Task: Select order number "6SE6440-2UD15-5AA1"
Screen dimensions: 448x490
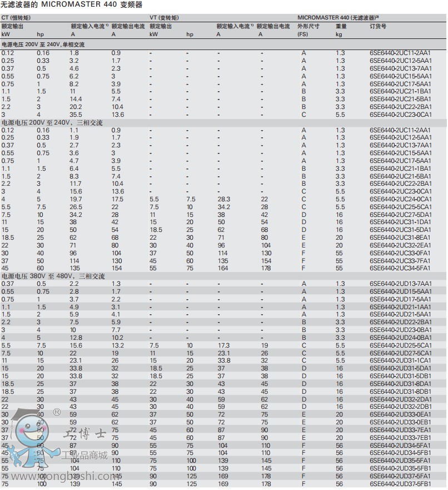Action: pos(401,291)
